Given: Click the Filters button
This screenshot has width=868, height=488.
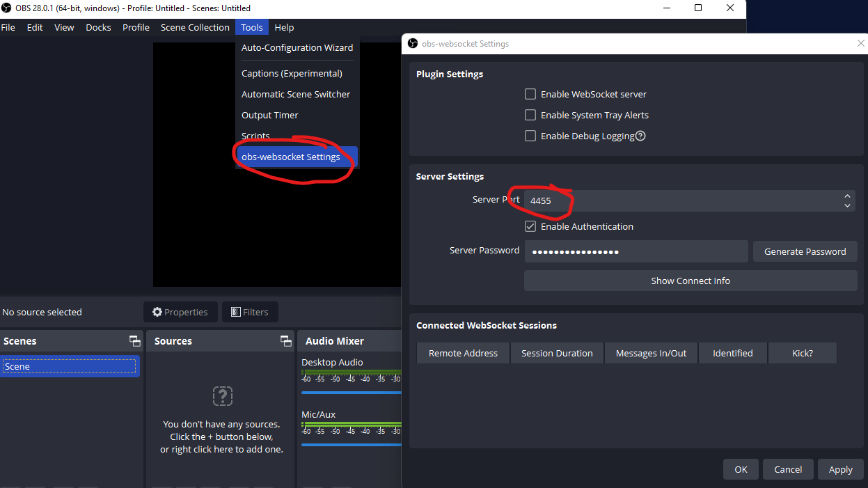Looking at the screenshot, I should (250, 312).
